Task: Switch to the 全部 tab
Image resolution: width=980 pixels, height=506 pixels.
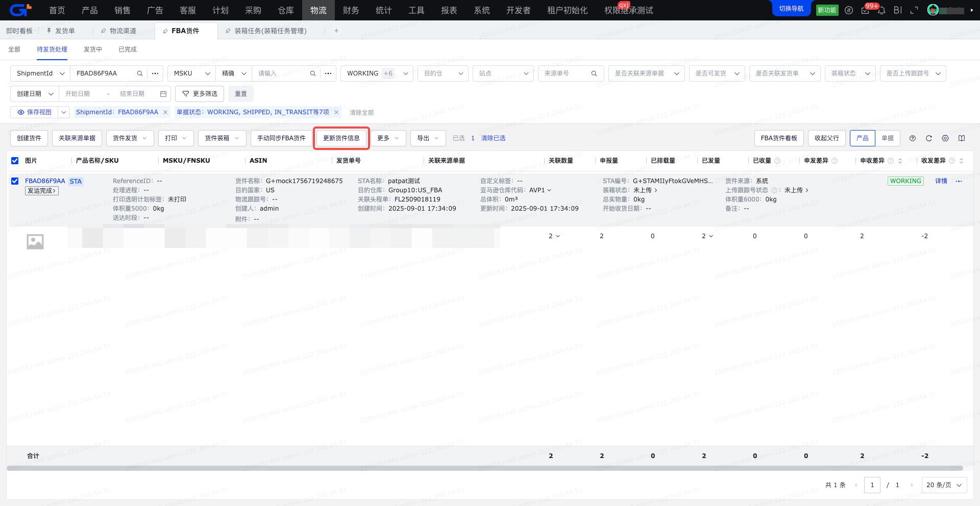Action: tap(14, 49)
